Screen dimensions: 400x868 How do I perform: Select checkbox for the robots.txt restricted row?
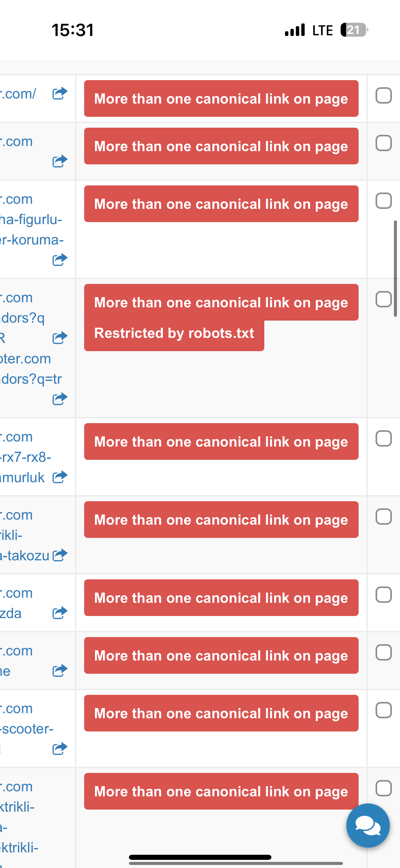383,299
